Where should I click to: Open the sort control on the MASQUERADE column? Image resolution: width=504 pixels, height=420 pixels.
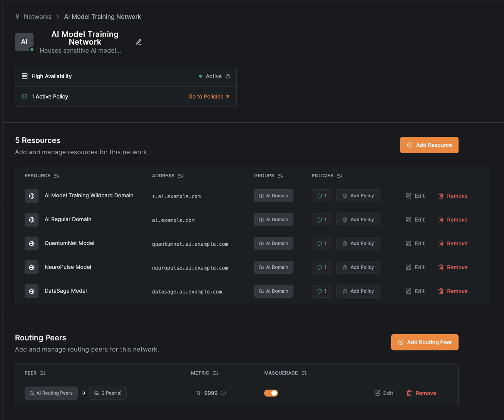pos(304,373)
